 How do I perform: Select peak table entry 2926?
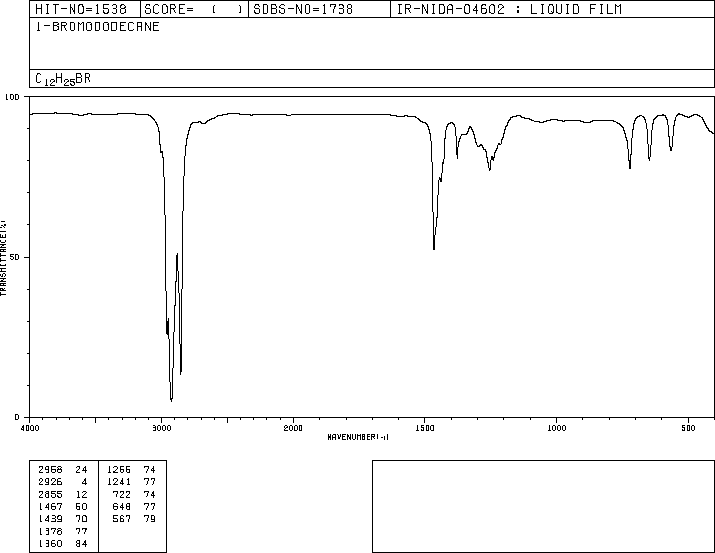point(50,482)
